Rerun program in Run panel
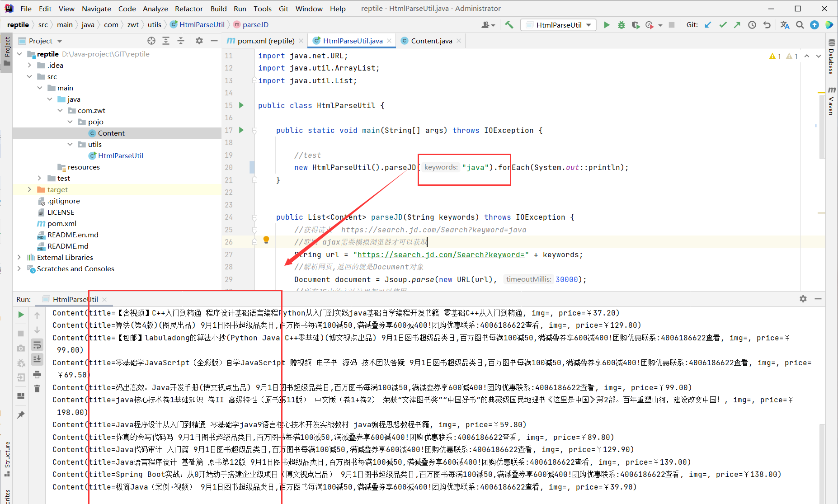838x504 pixels. (21, 315)
